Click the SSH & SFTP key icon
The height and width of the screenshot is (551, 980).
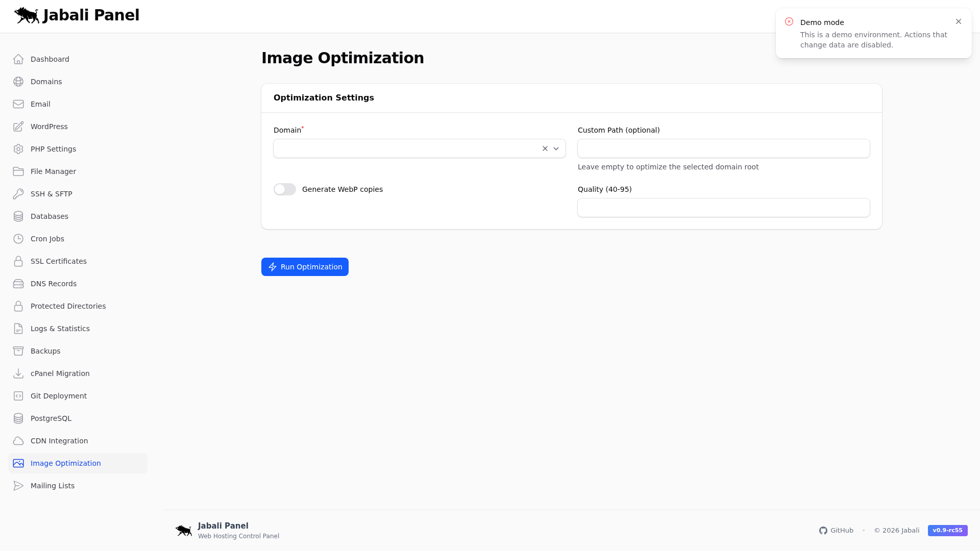pos(18,194)
